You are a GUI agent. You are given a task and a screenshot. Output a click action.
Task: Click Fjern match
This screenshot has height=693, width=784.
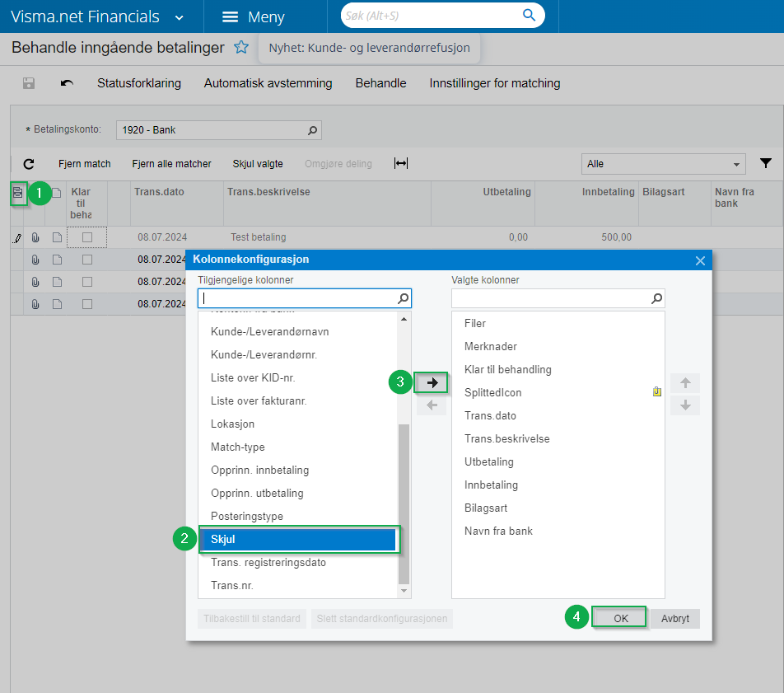point(85,164)
